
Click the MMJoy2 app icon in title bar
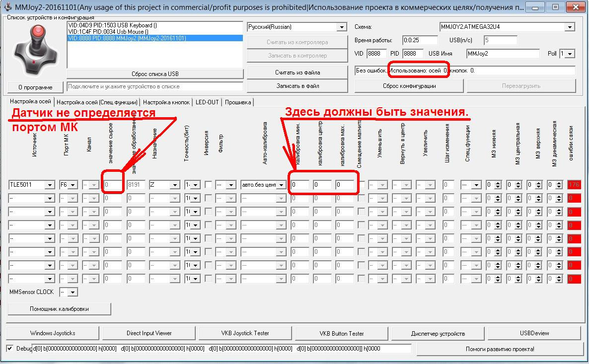(7, 7)
